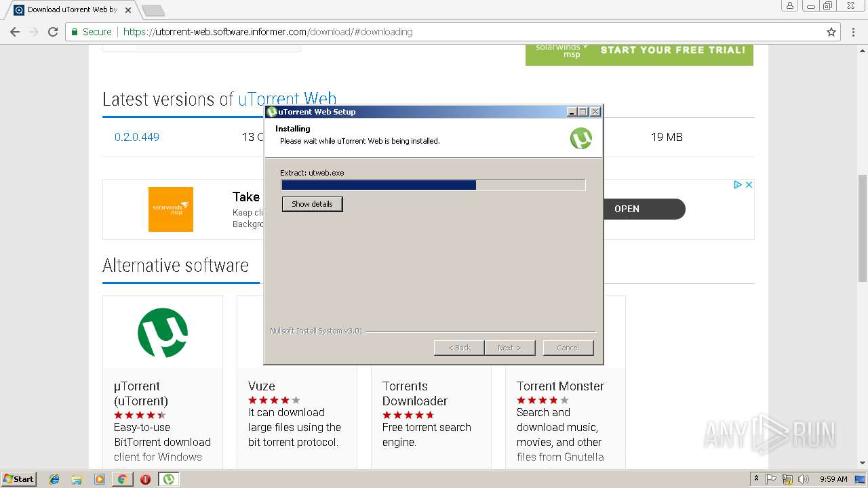
Task: Click the Chrome user profile icon
Action: pyautogui.click(x=790, y=6)
